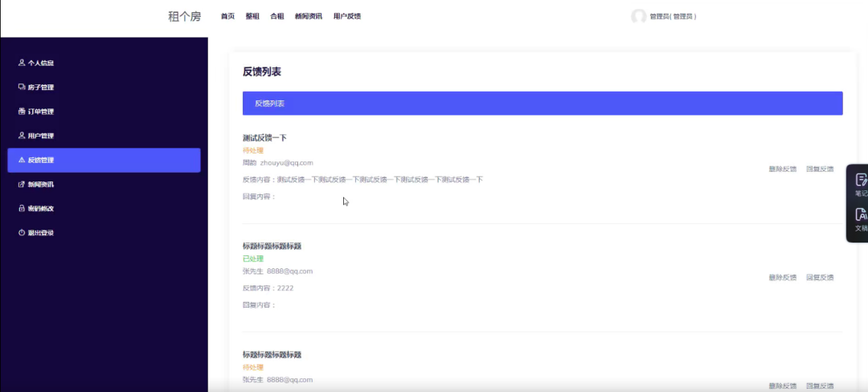The height and width of the screenshot is (392, 868).
Task: Click the 租个房 site logo
Action: click(184, 17)
